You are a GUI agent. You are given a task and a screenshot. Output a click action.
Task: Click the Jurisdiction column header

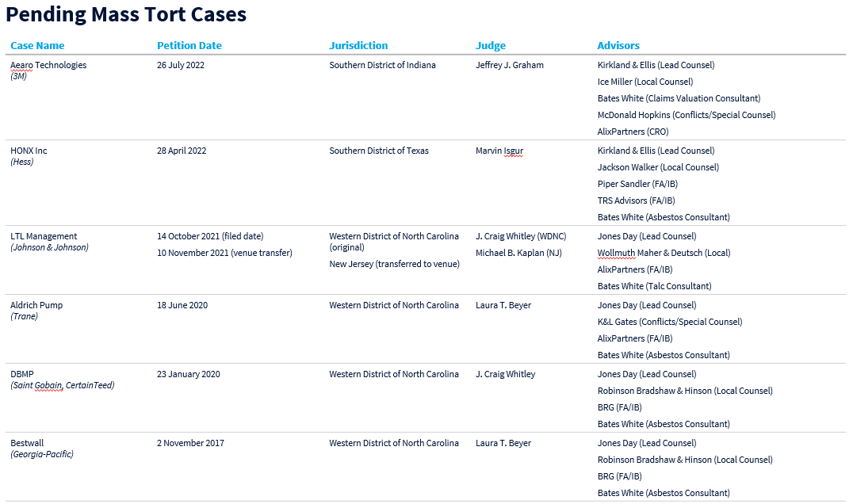(x=358, y=46)
